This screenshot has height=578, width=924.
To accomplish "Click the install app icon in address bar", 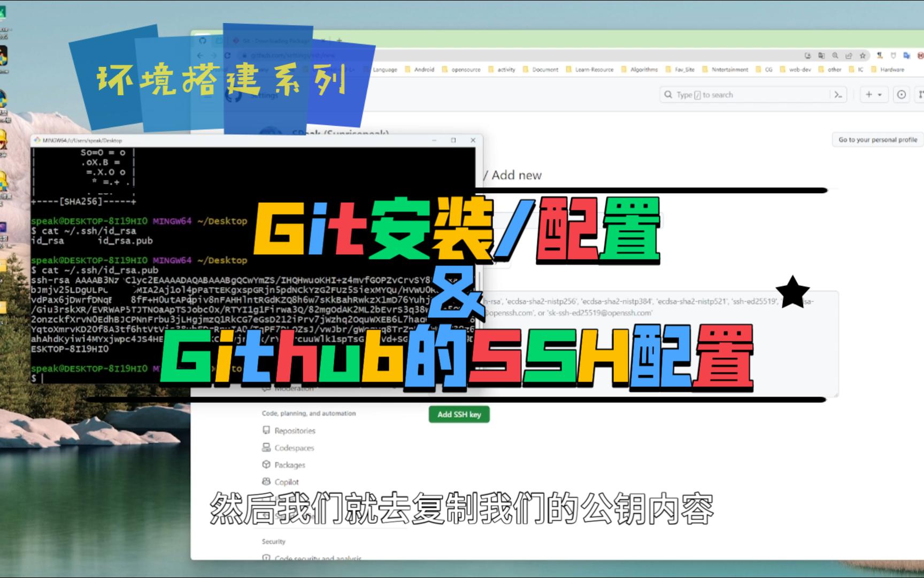I will coord(807,56).
